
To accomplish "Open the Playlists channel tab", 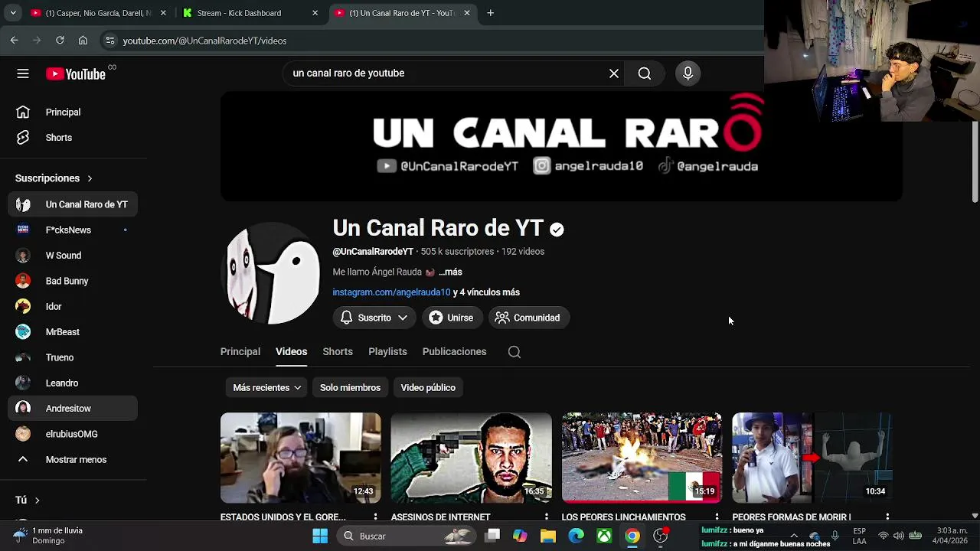I will pyautogui.click(x=387, y=352).
